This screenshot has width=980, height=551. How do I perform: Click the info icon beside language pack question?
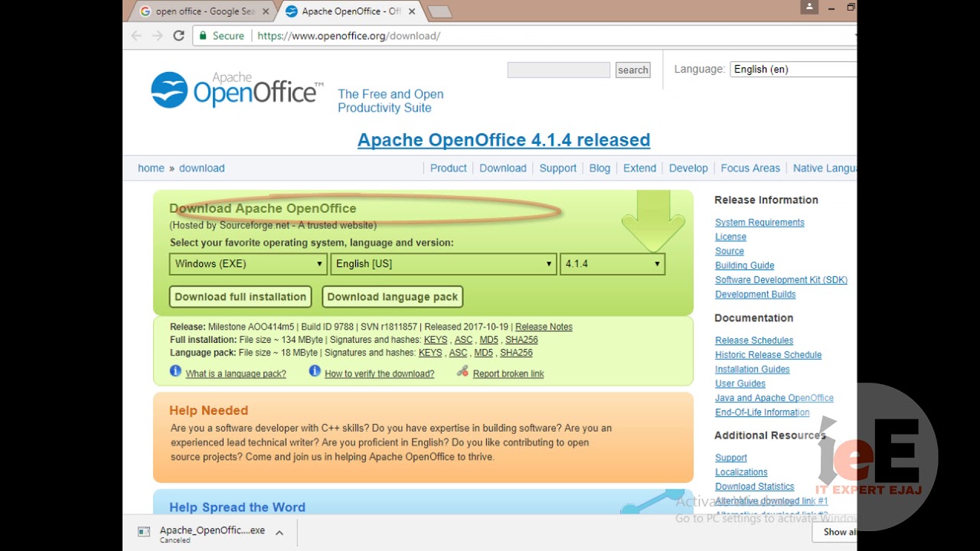(175, 371)
